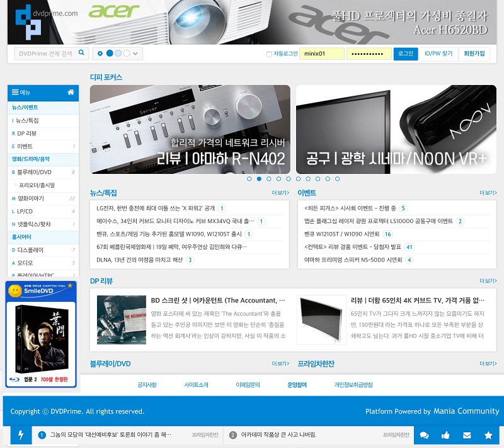Open the comments speech-bubble icon
The image size is (504, 448).
[x=424, y=435]
